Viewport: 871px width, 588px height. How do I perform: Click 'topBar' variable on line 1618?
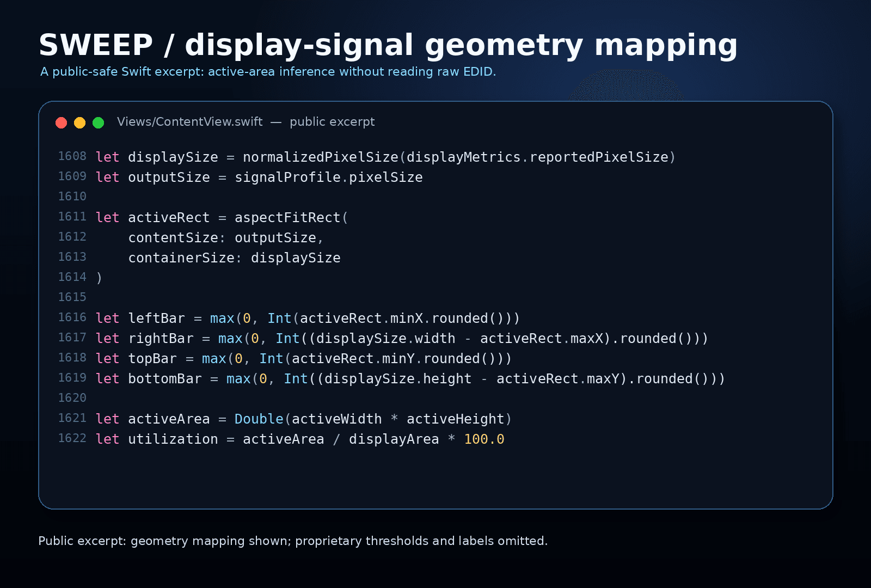152,359
